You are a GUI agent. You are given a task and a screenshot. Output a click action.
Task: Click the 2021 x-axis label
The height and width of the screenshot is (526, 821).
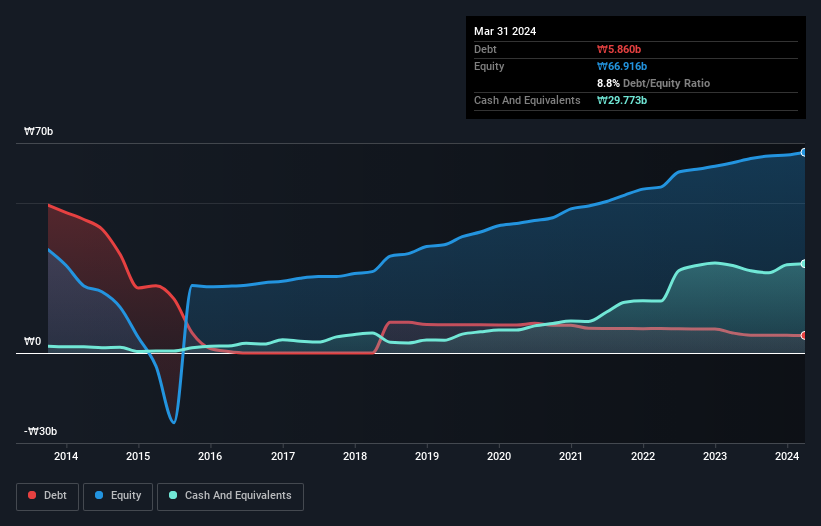point(571,456)
